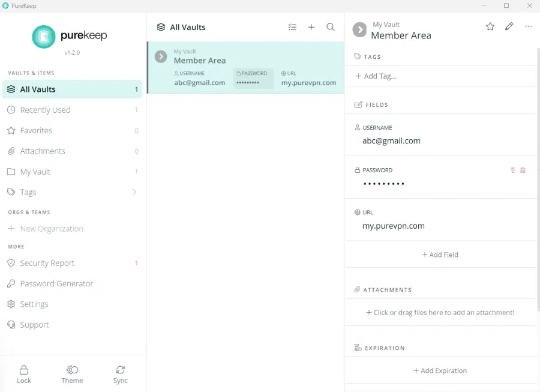Click the URL field value my.purevpn.com
This screenshot has width=540, height=392.
pyautogui.click(x=393, y=226)
